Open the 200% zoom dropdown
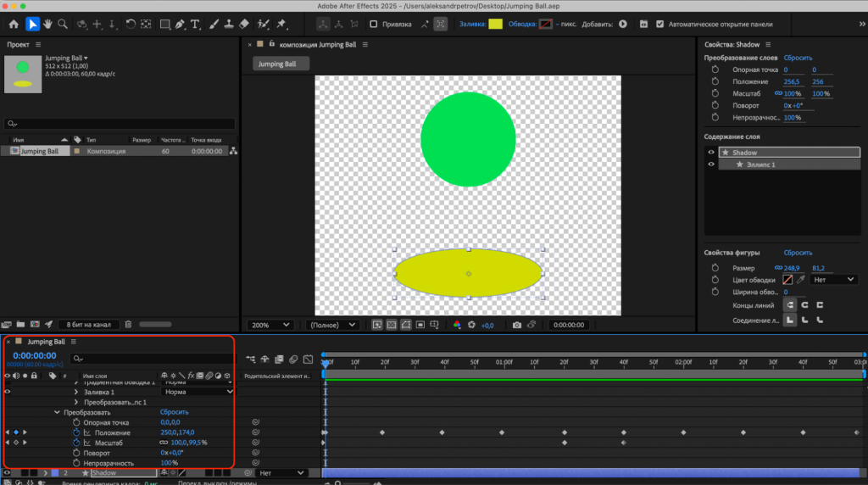The width and height of the screenshot is (868, 485). pos(270,325)
